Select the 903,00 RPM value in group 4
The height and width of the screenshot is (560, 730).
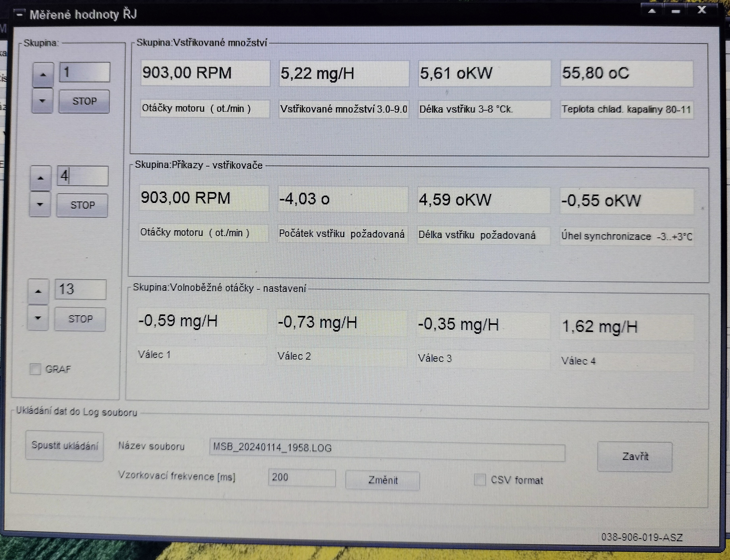[204, 198]
